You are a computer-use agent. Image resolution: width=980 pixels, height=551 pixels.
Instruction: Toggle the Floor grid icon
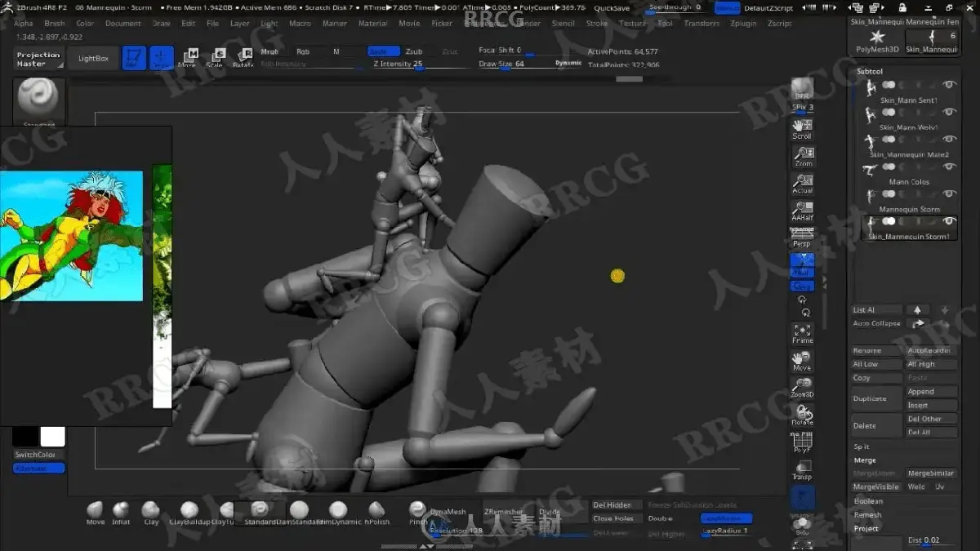click(x=802, y=264)
